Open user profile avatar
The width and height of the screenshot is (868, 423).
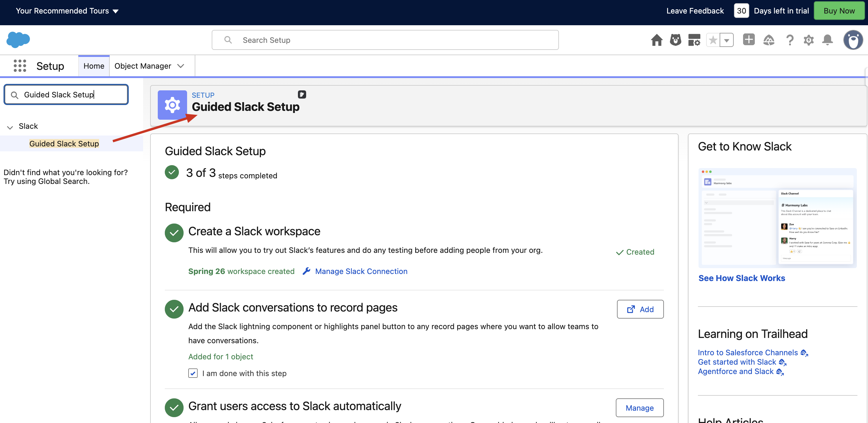point(853,40)
